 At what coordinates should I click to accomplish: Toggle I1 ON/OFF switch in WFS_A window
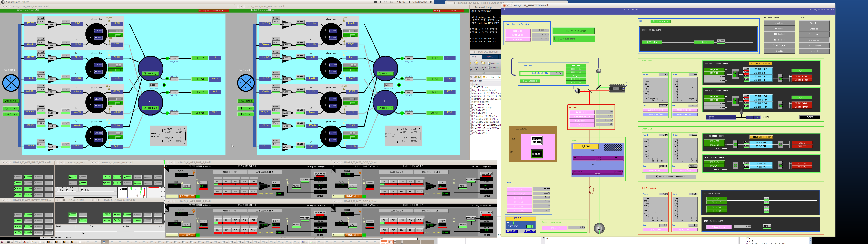tap(65, 22)
